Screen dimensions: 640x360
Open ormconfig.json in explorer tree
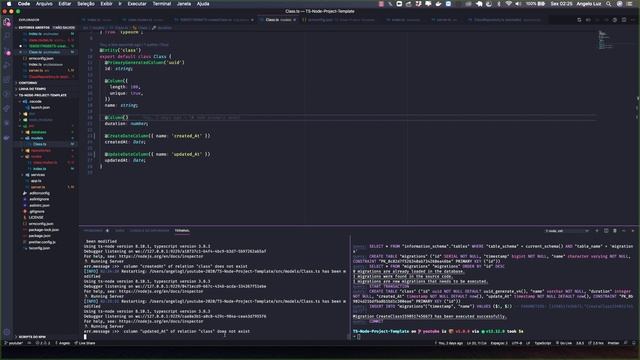pos(41,224)
